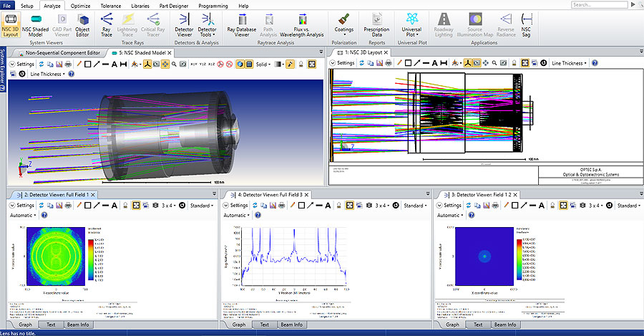Open Beam Info tab in Full Field 3 viewer
The height and width of the screenshot is (336, 644).
click(291, 325)
